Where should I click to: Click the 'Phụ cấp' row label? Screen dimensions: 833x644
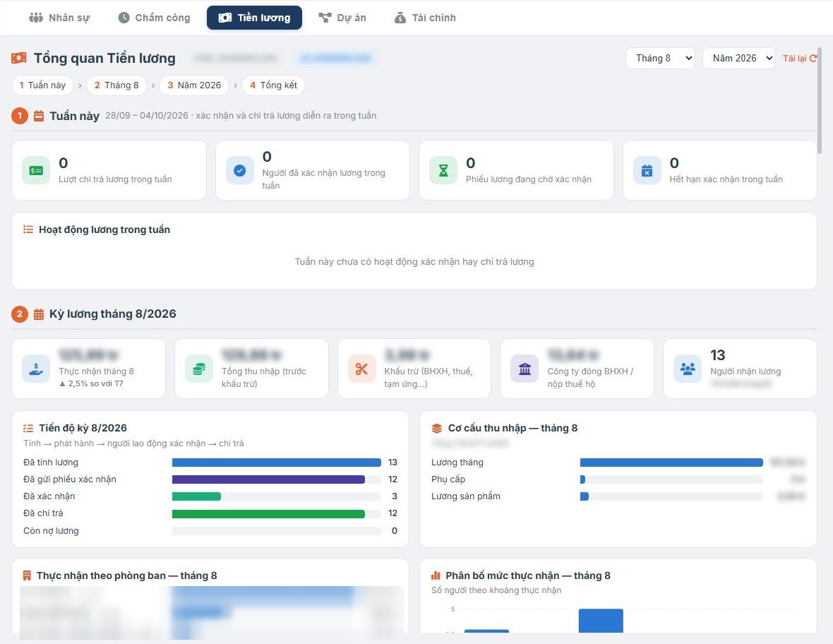(448, 479)
